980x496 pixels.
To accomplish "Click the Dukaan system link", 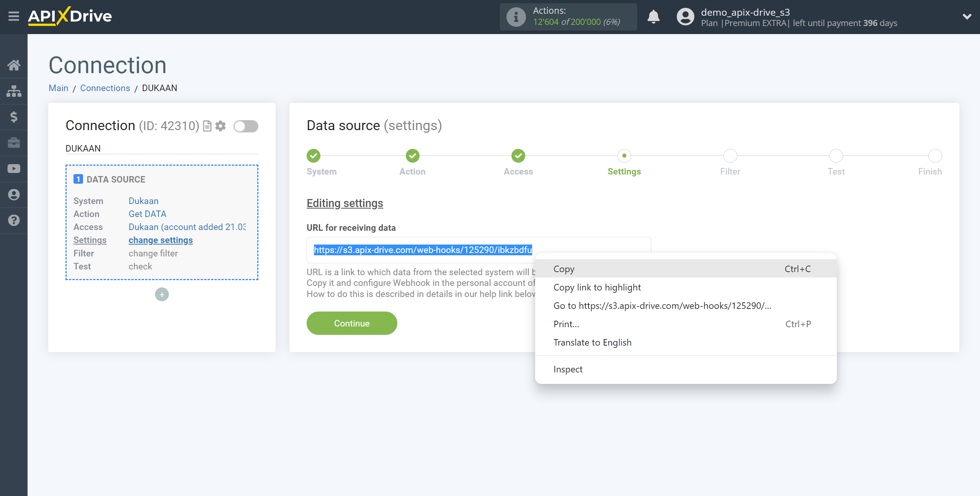I will 144,201.
